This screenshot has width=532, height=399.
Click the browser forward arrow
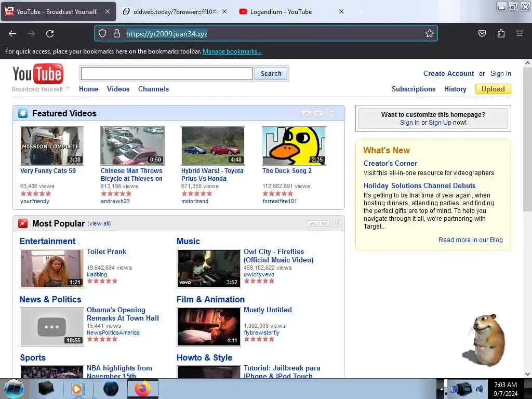[31, 34]
